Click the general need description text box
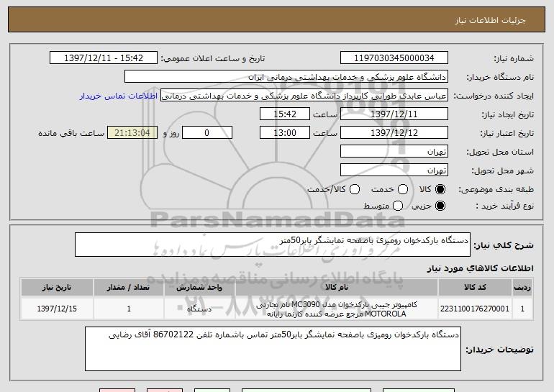This screenshot has height=392, width=554. tap(273, 245)
